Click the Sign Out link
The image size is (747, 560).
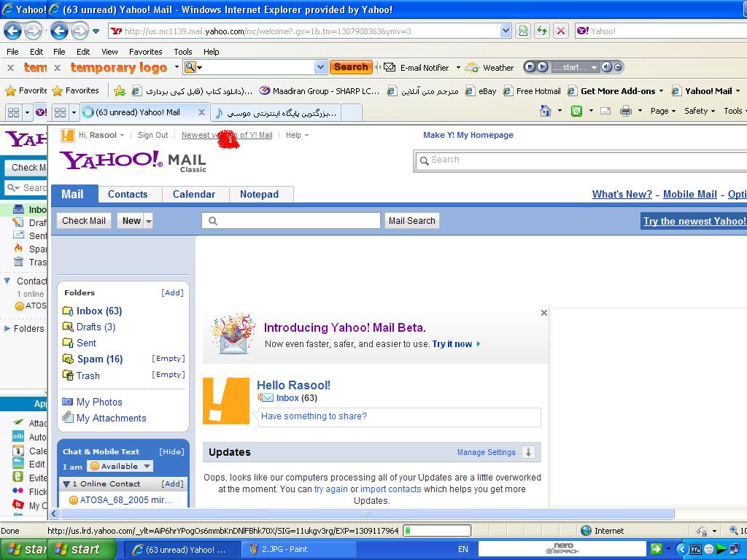(152, 135)
